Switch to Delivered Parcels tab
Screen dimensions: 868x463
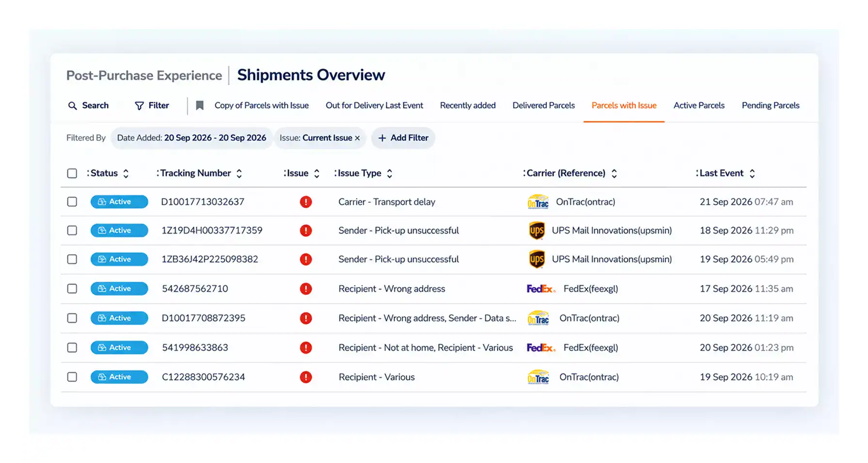click(544, 105)
